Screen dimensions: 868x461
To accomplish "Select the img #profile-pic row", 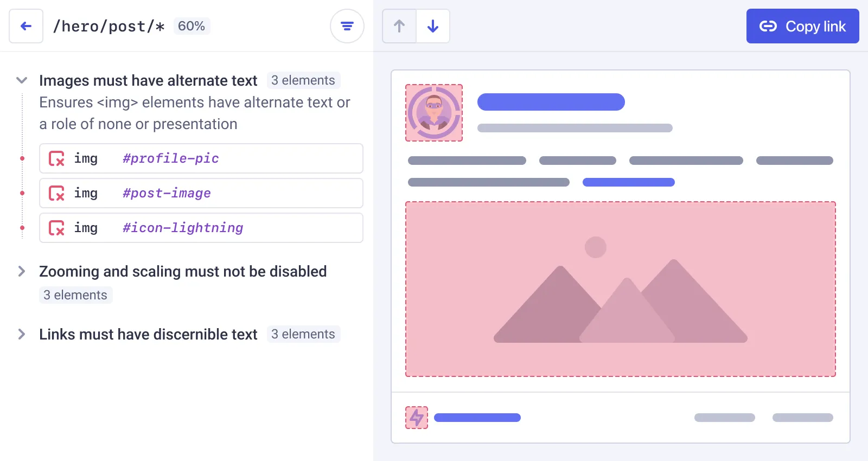I will 201,158.
